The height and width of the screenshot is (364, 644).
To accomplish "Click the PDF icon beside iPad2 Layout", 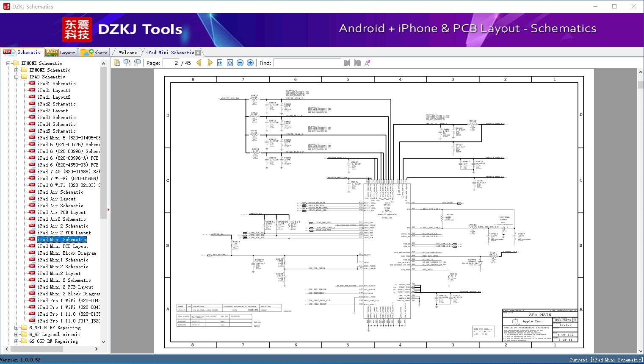I will tap(32, 111).
